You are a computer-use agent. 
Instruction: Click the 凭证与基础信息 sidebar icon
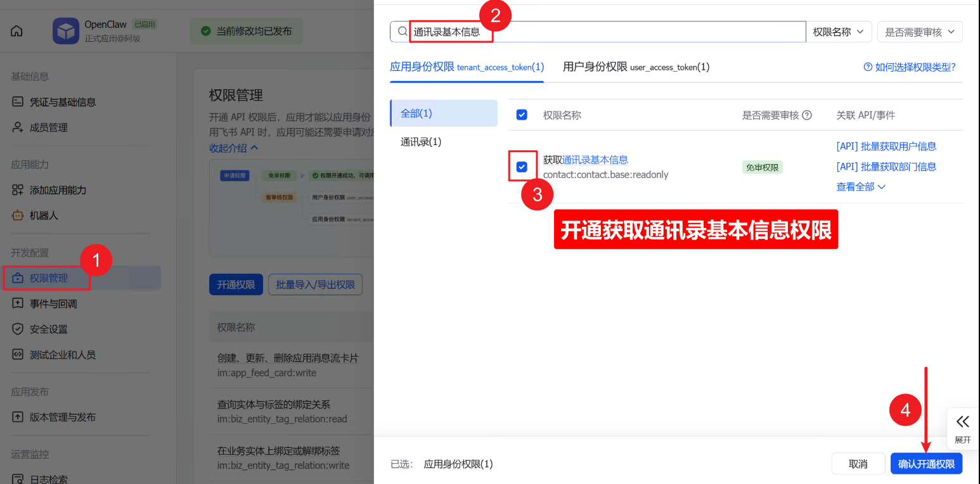coord(18,102)
